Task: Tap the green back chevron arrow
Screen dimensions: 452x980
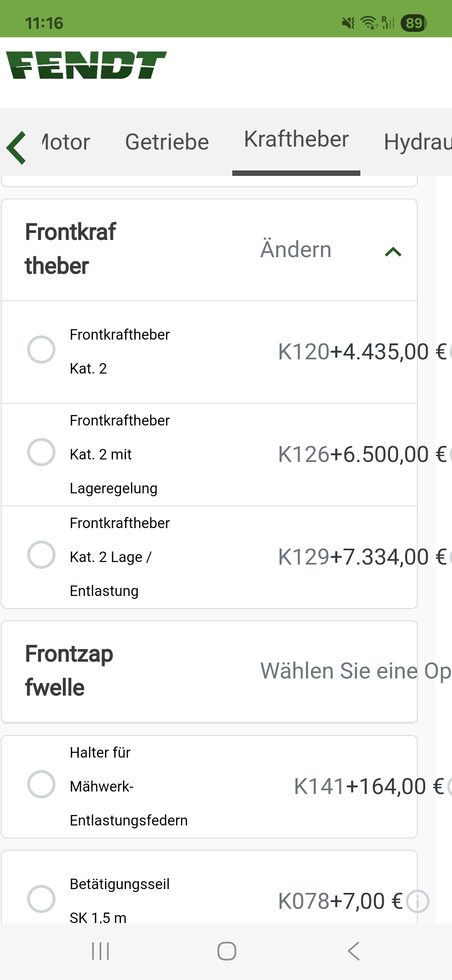Action: point(17,147)
